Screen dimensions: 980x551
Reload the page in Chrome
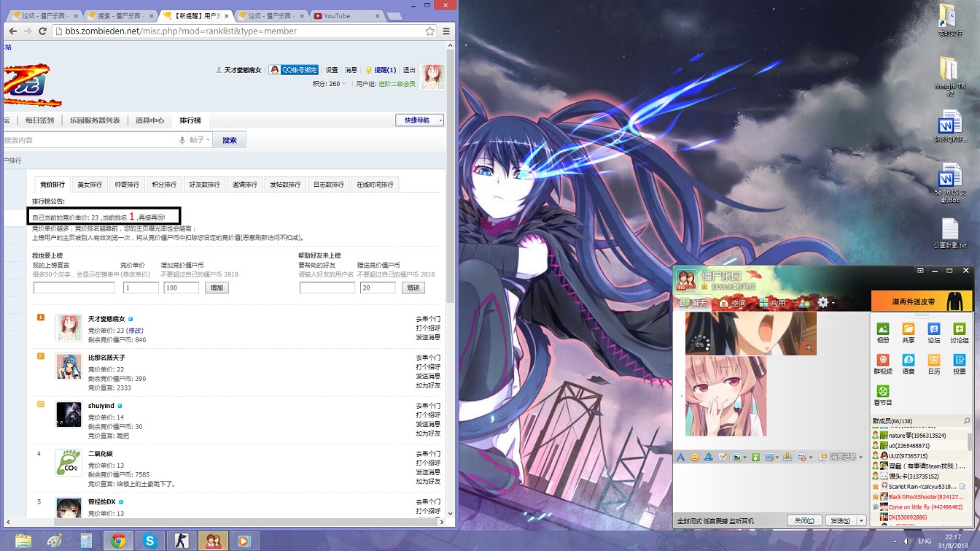(42, 31)
